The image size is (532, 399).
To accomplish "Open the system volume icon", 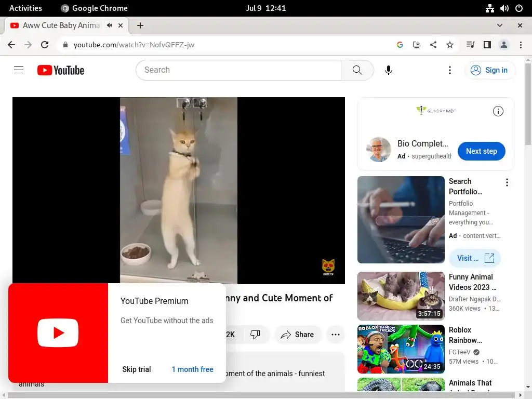I will (x=504, y=8).
